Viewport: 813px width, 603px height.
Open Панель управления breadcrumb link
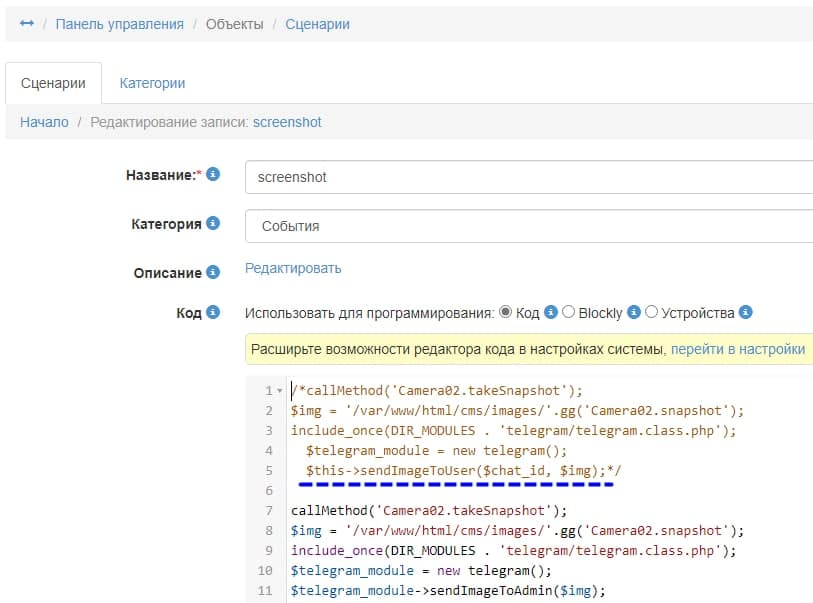[x=119, y=24]
